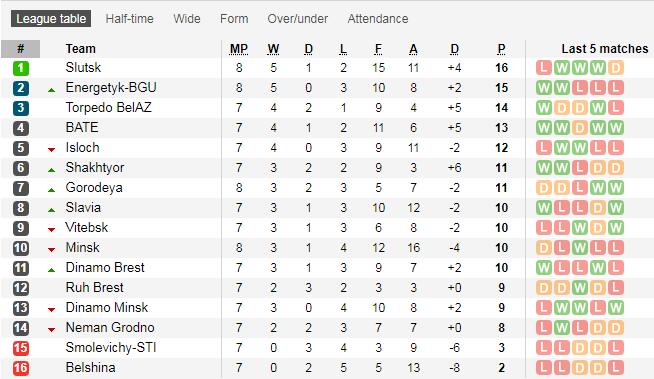
Task: Click the MP column header
Action: [239, 49]
